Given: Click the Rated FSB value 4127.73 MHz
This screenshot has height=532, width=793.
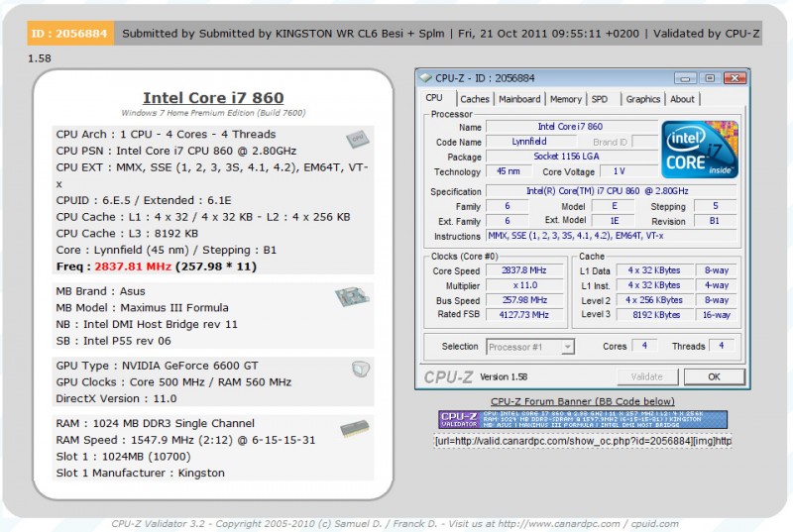Looking at the screenshot, I should pyautogui.click(x=524, y=315).
